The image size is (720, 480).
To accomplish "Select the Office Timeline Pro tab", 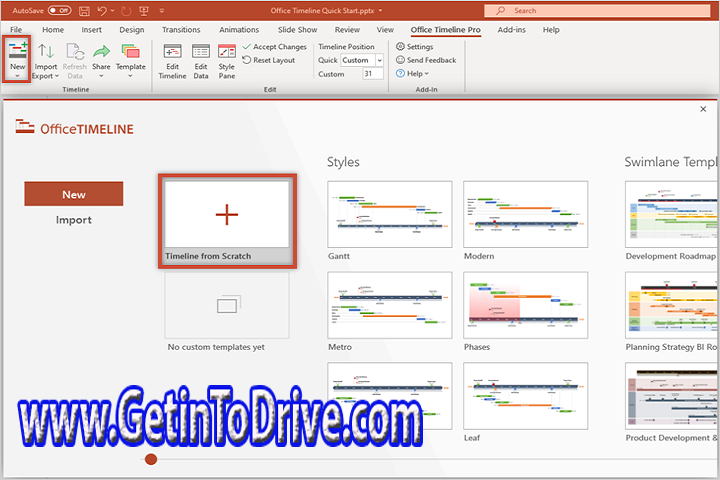I will 445,30.
